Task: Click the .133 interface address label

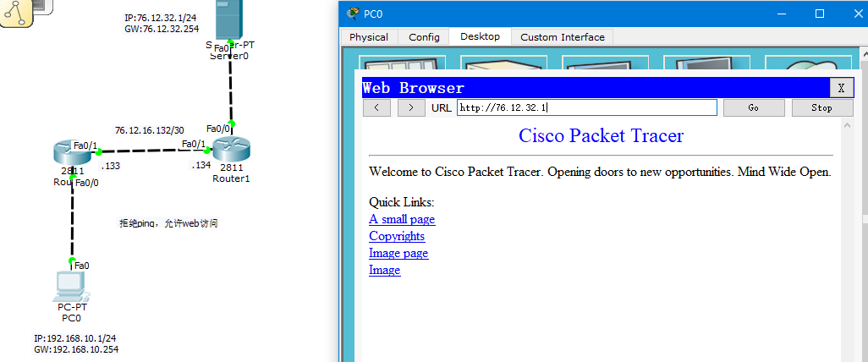Action: [111, 165]
